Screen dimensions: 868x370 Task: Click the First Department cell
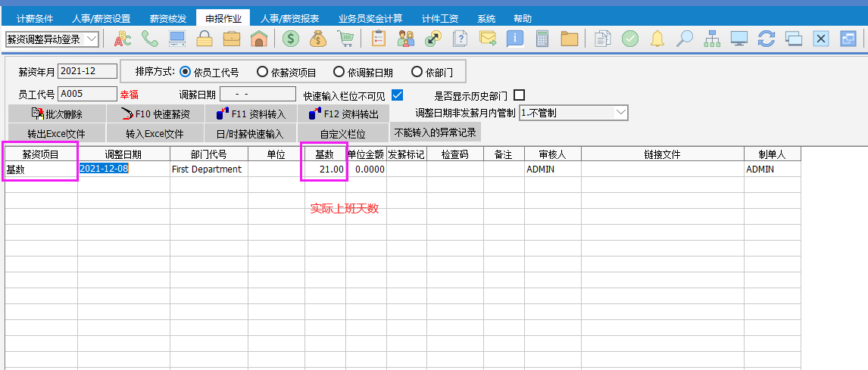209,169
